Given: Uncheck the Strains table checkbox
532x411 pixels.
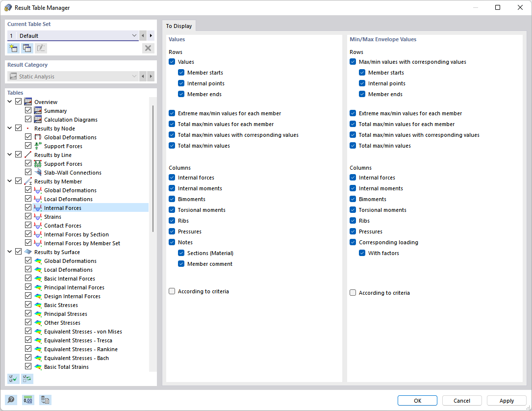Looking at the screenshot, I should [28, 216].
